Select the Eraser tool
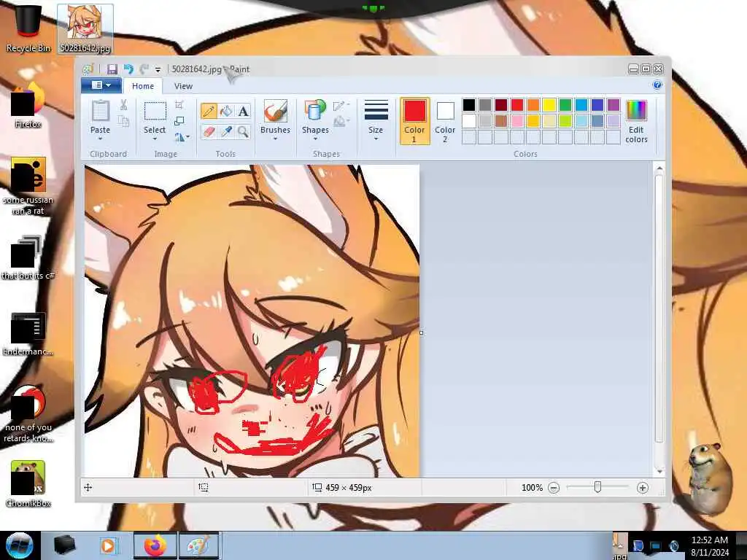747x560 pixels. [209, 131]
